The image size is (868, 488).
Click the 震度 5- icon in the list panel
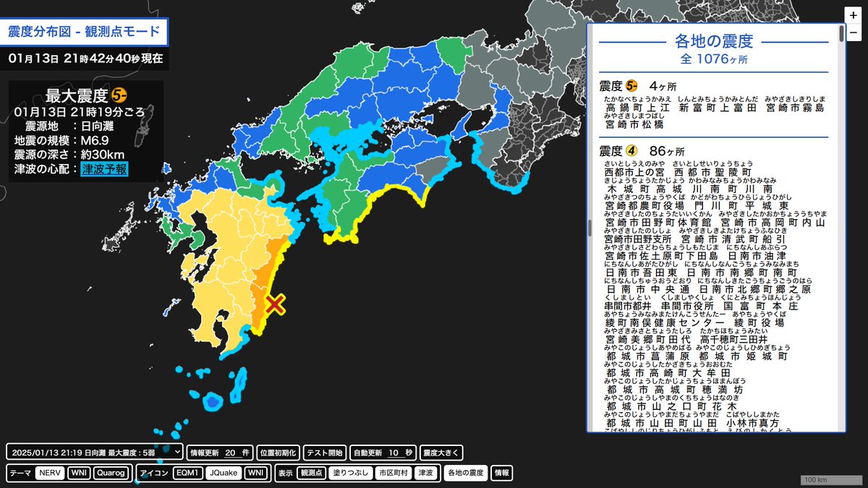[x=631, y=86]
